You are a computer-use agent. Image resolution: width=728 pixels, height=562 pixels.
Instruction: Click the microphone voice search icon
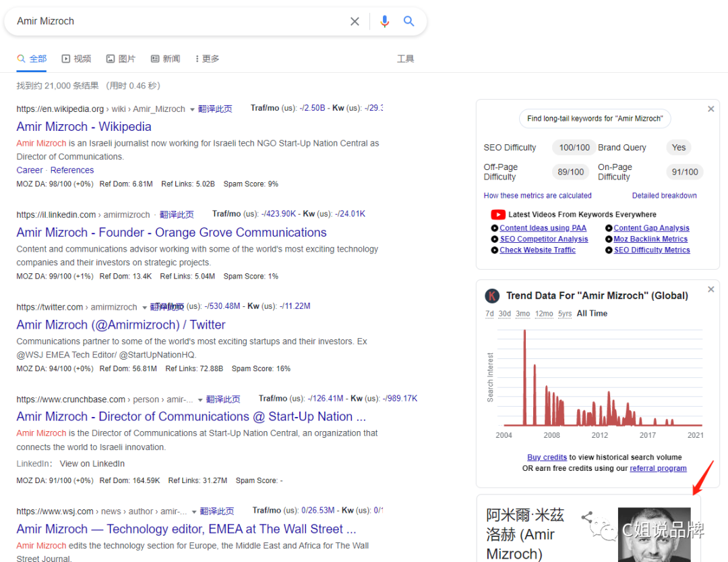(x=385, y=21)
